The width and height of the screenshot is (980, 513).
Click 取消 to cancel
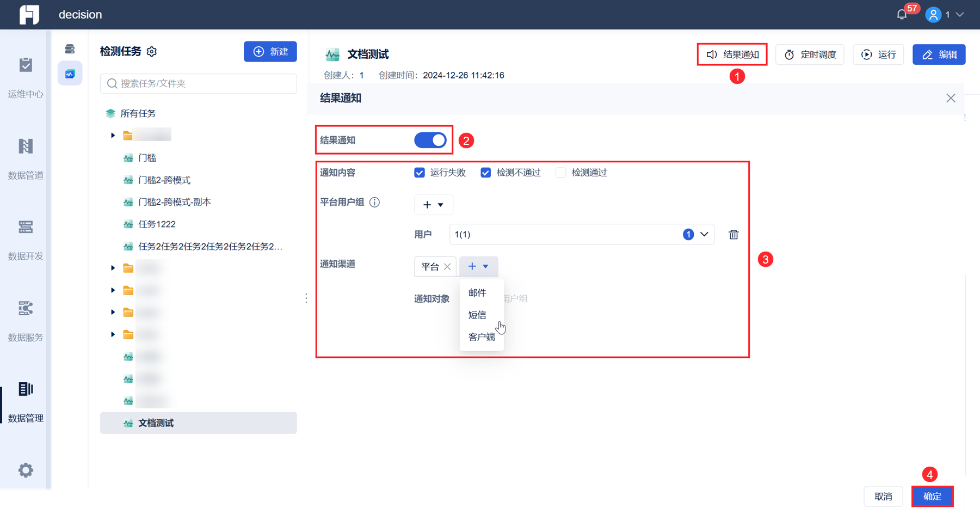[x=883, y=497]
